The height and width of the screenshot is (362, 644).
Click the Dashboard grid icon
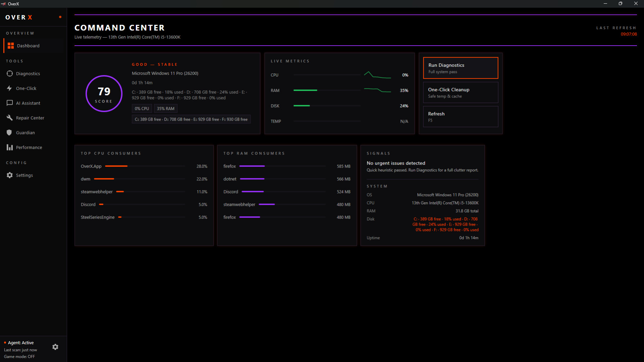coord(11,46)
